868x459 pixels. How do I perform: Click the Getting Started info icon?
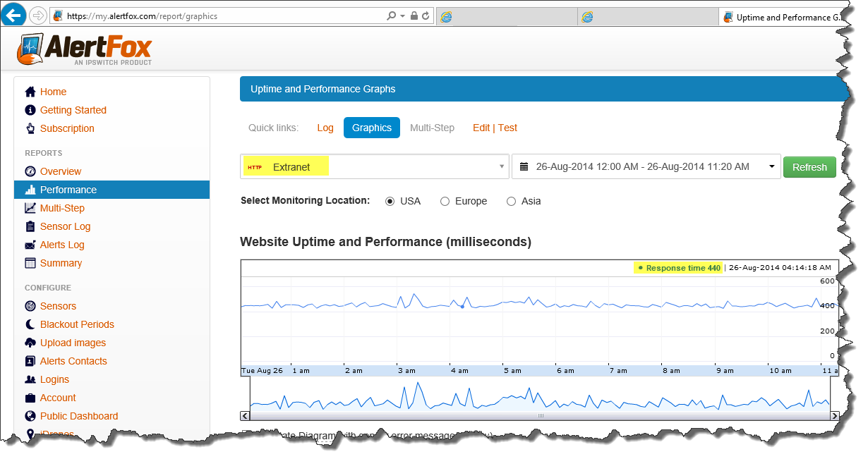pos(30,110)
